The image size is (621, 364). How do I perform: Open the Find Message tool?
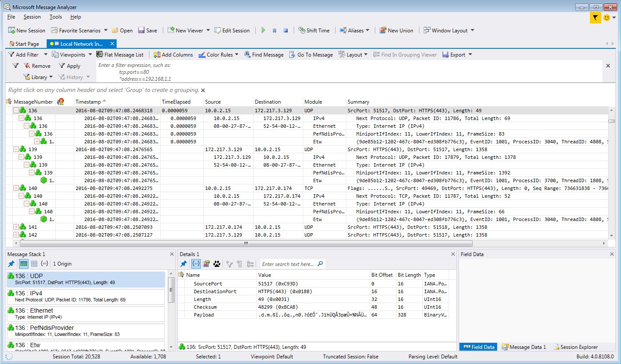(x=263, y=55)
